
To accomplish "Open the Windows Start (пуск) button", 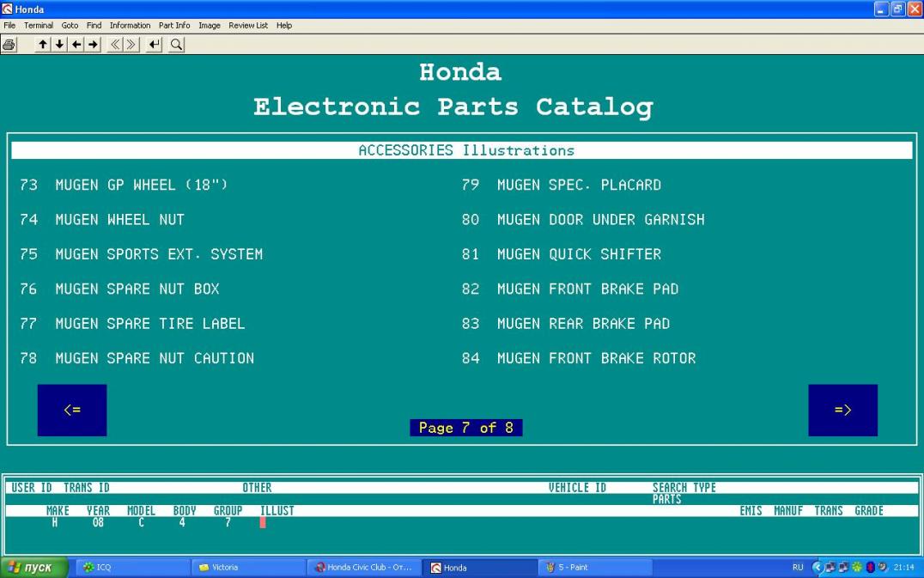I will click(34, 568).
